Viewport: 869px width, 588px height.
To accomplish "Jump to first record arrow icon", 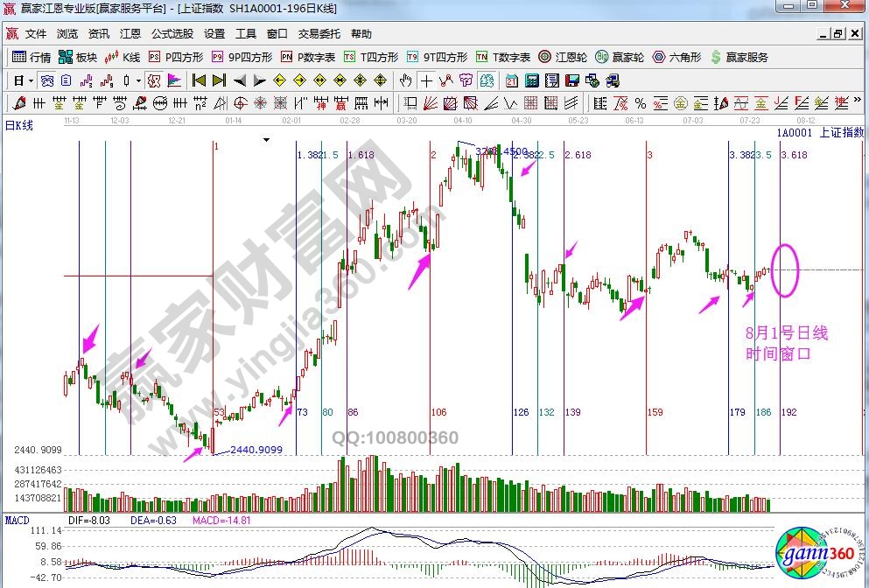I will click(x=199, y=80).
